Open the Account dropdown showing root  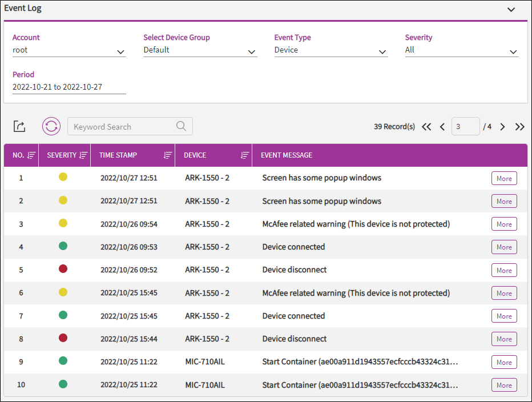[69, 51]
